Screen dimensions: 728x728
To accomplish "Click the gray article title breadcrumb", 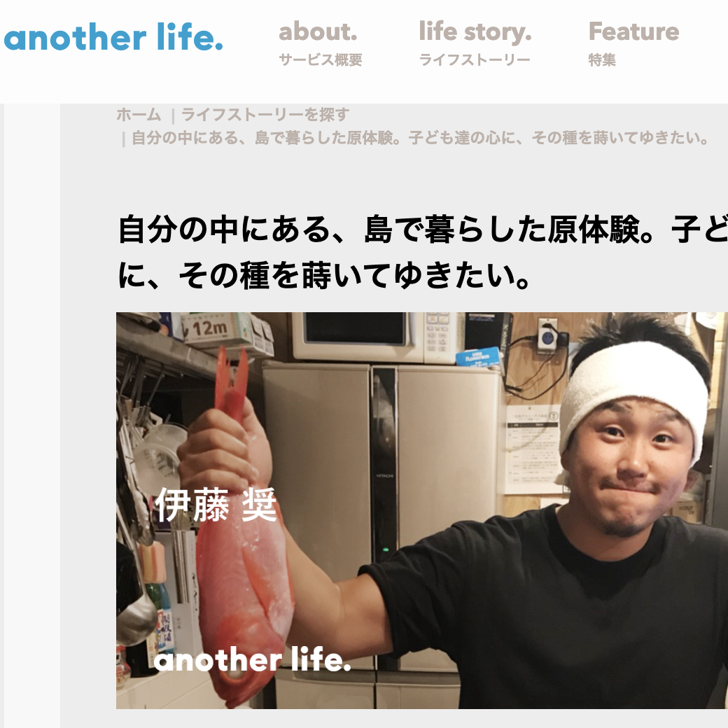I will tap(421, 138).
